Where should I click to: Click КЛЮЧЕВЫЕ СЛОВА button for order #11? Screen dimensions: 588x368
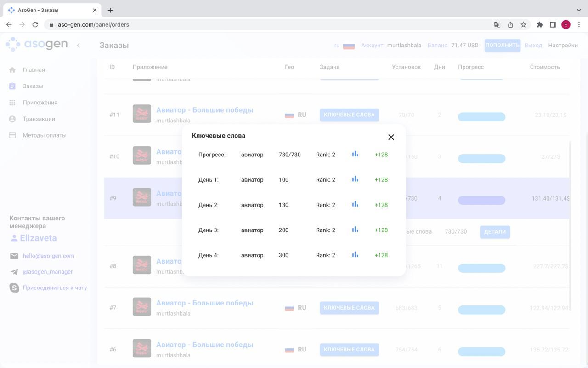349,115
